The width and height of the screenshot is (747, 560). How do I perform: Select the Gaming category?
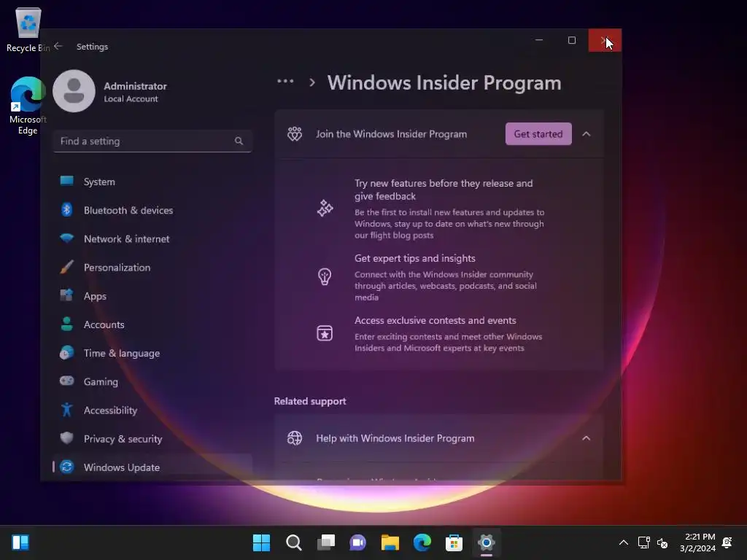[152, 381]
